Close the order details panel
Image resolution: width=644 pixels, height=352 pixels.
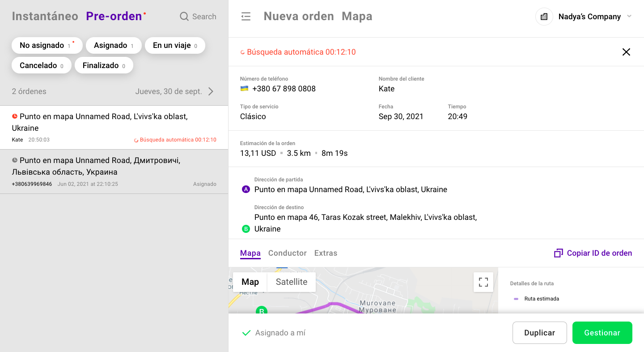tap(626, 52)
